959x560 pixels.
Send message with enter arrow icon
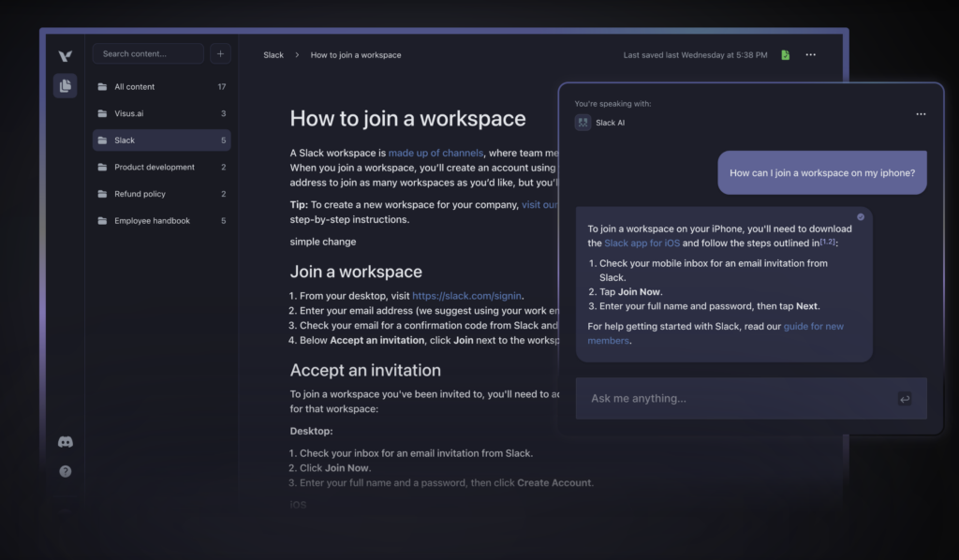(x=904, y=399)
